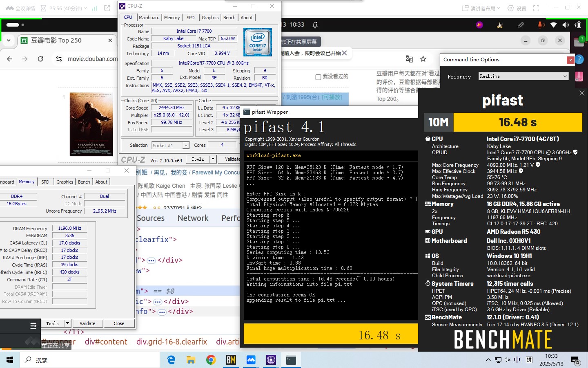The height and width of the screenshot is (368, 588).
Task: Click Tools button in top CPU-Z window
Action: [198, 159]
